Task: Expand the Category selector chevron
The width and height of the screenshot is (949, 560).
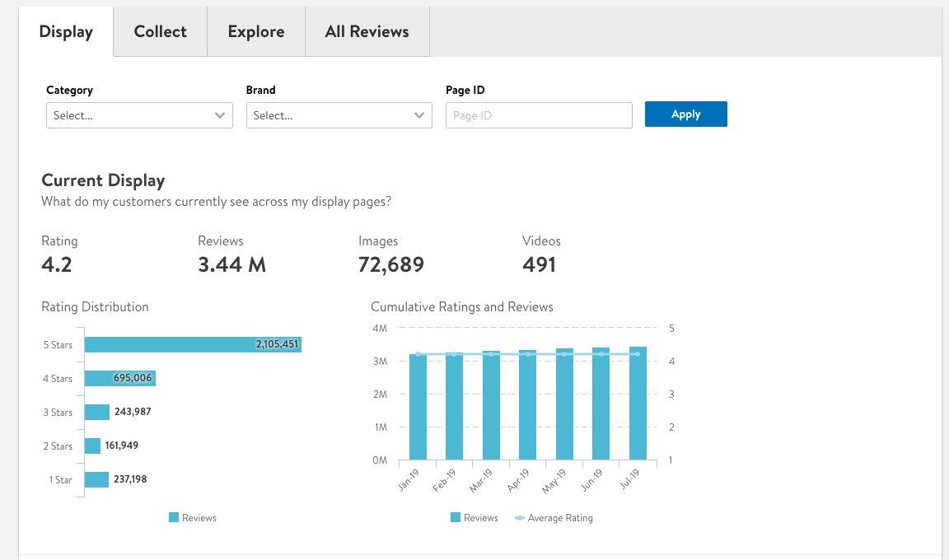Action: (220, 115)
